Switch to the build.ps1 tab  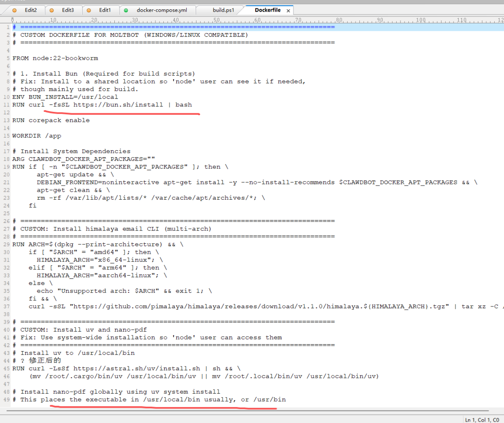(223, 10)
